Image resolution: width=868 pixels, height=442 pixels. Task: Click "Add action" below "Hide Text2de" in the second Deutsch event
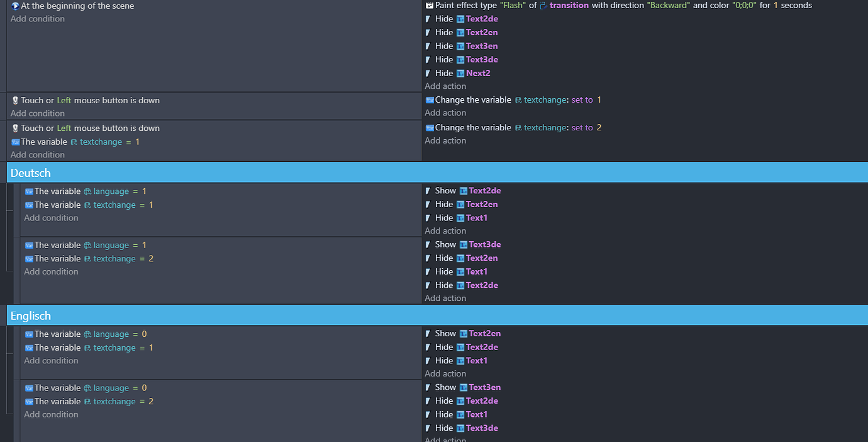click(x=445, y=298)
